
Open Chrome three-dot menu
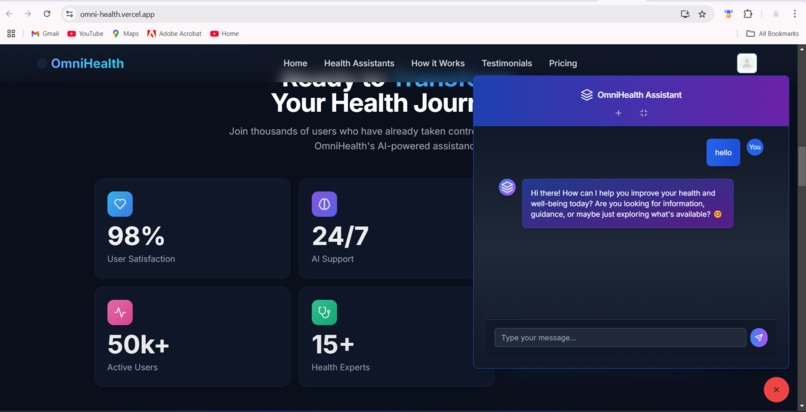pos(795,14)
